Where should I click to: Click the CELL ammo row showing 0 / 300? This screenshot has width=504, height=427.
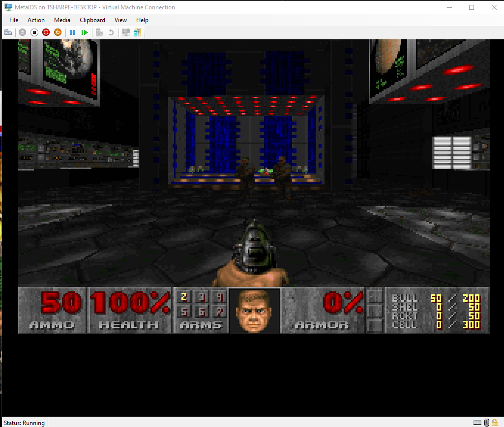pos(436,325)
